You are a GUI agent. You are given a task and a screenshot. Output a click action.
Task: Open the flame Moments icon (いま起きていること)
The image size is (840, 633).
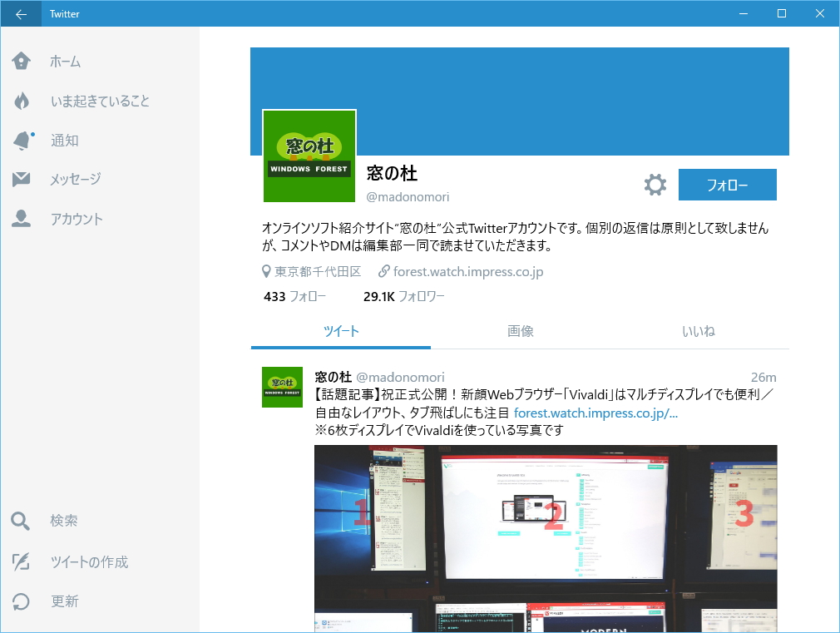click(22, 101)
